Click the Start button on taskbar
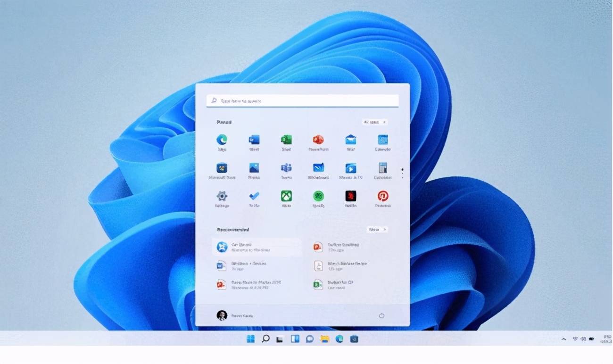This screenshot has height=364, width=613. click(250, 339)
